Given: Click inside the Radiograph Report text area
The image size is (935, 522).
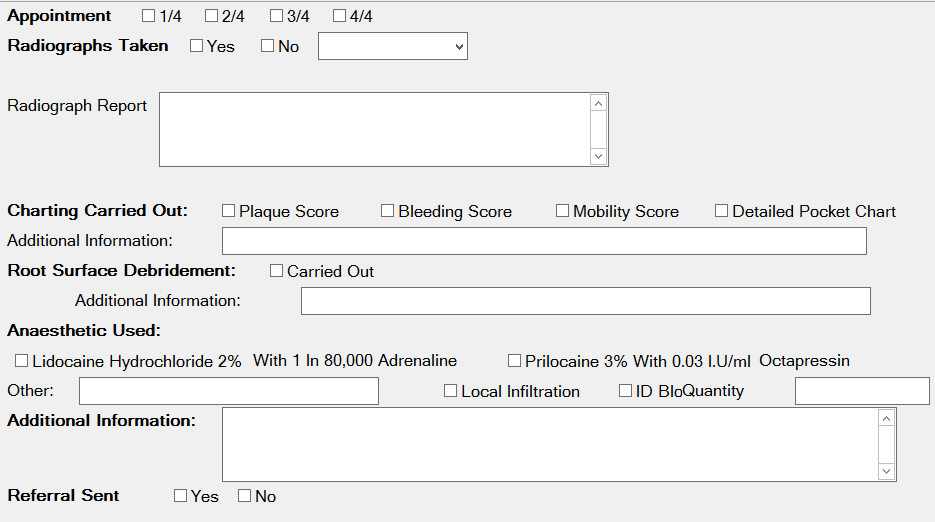Looking at the screenshot, I should point(374,129).
